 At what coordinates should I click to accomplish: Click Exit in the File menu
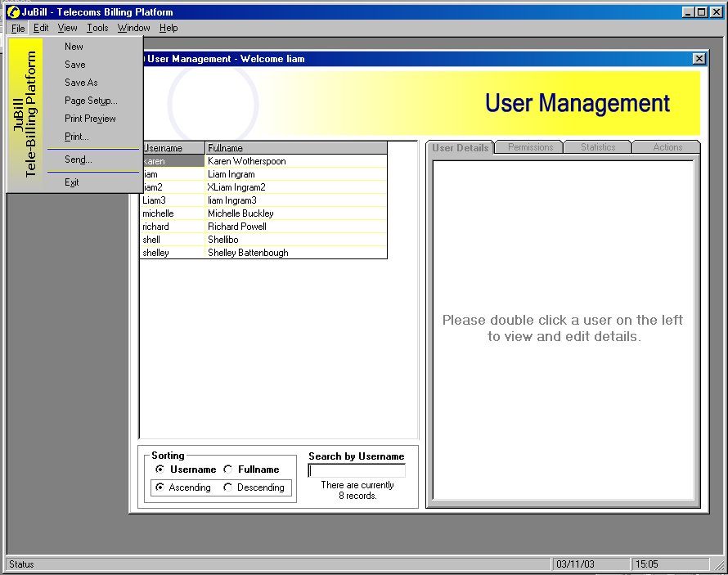coord(72,182)
